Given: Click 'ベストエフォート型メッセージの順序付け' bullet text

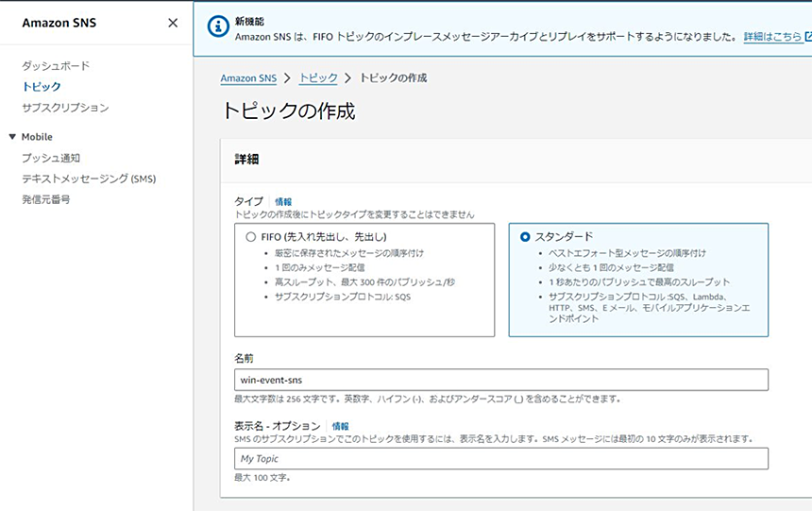Looking at the screenshot, I should point(627,253).
